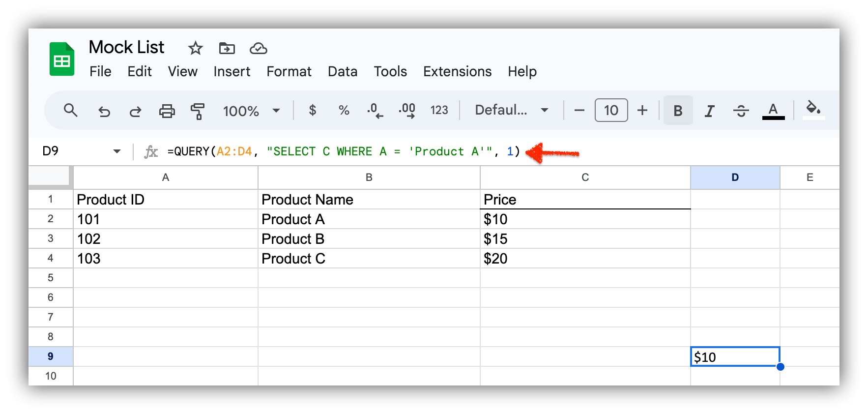Viewport: 868px width, 414px height.
Task: Move document using the folder icon
Action: (x=227, y=48)
